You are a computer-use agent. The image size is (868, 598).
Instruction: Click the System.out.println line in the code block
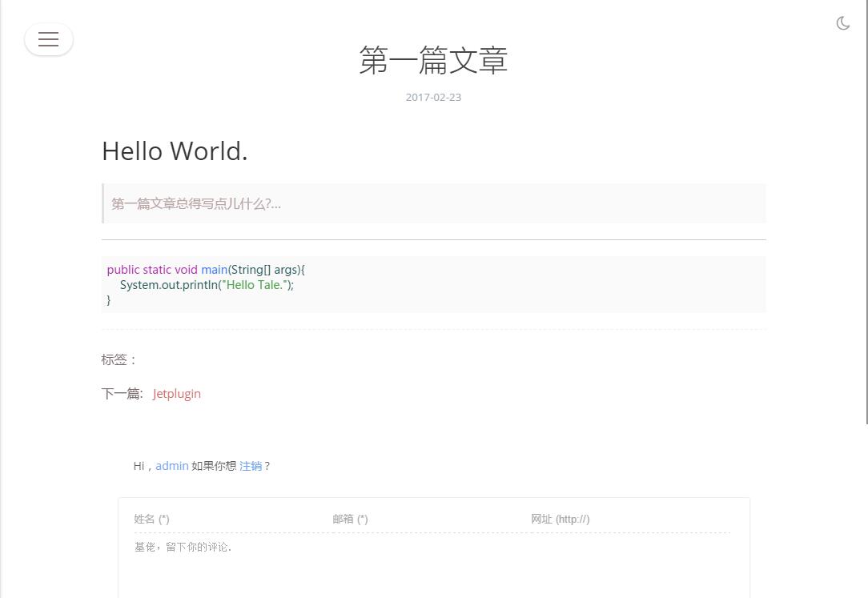point(207,285)
